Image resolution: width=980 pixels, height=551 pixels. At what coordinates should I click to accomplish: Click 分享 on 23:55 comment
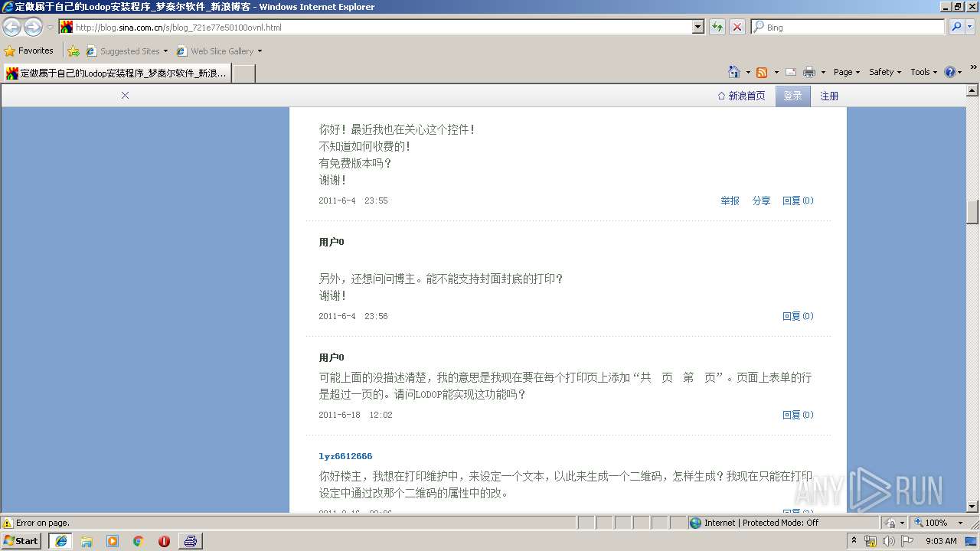click(761, 201)
